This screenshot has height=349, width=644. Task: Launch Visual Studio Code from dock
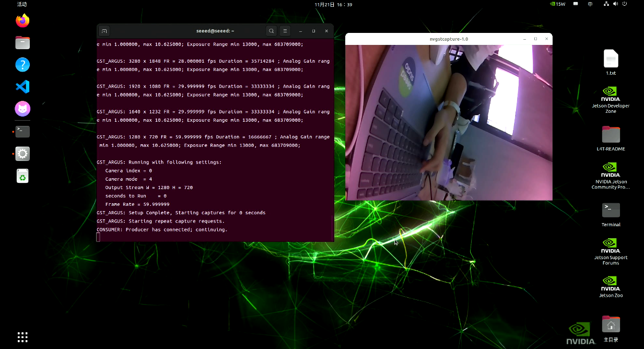22,87
